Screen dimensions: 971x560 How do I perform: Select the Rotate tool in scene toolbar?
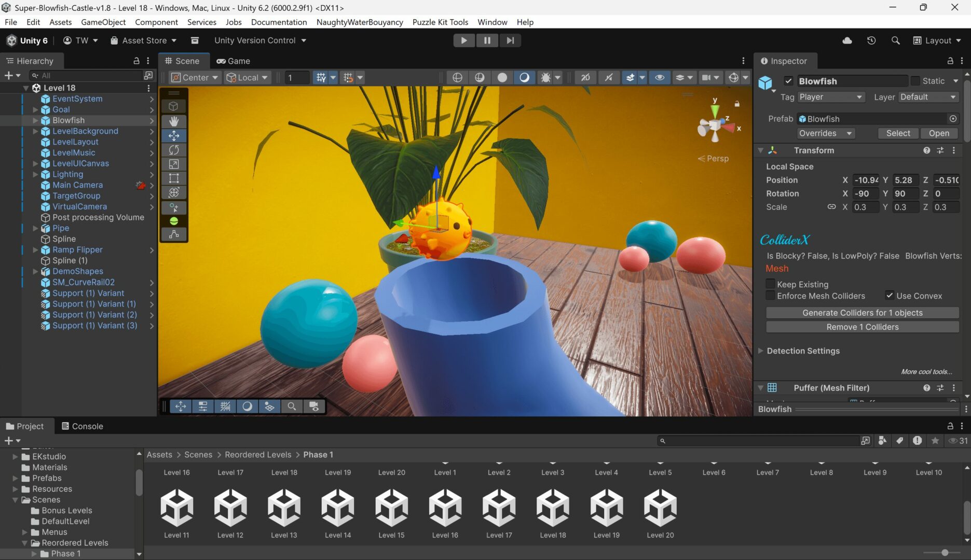point(174,150)
